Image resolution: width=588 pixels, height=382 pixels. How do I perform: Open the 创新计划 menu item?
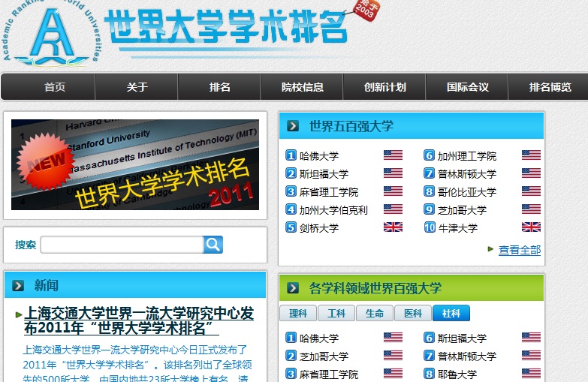tap(384, 87)
